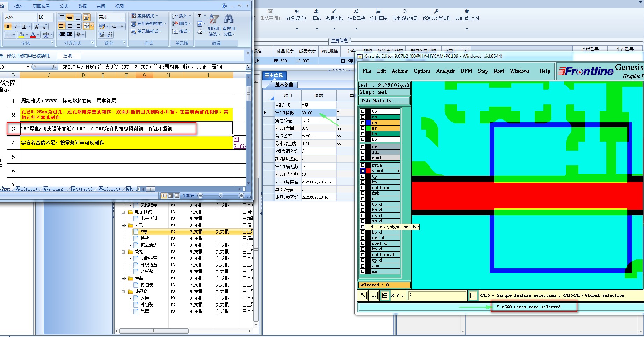Image resolution: width=644 pixels, height=337 pixels.
Task: Click the decrease indent icon
Action: click(62, 34)
